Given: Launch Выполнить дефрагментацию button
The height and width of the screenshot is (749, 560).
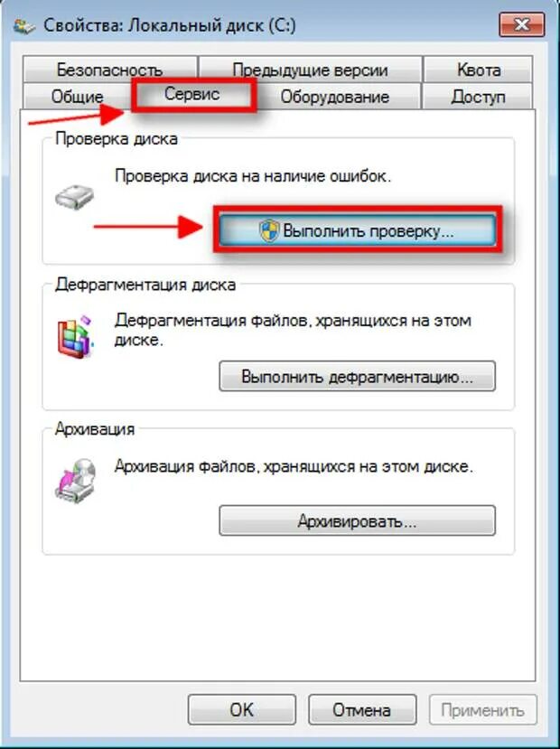Looking at the screenshot, I should (357, 377).
